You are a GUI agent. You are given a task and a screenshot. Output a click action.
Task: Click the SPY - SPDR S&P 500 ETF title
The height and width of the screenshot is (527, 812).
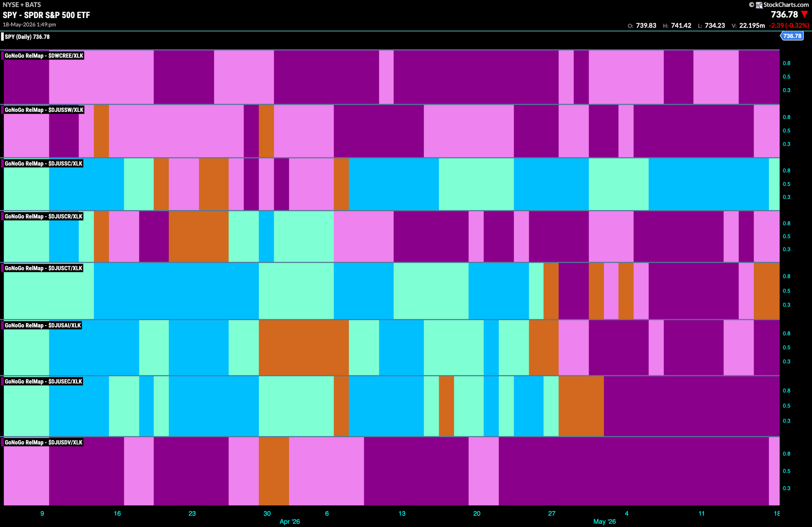[46, 15]
